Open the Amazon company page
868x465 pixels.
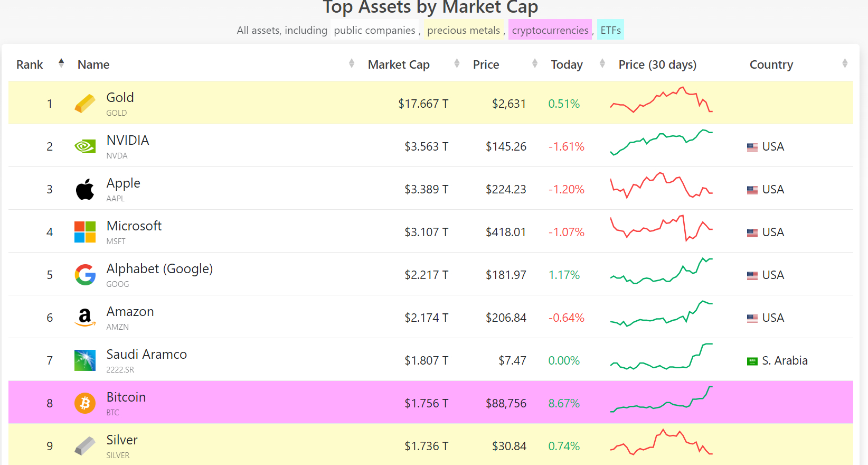pos(130,312)
